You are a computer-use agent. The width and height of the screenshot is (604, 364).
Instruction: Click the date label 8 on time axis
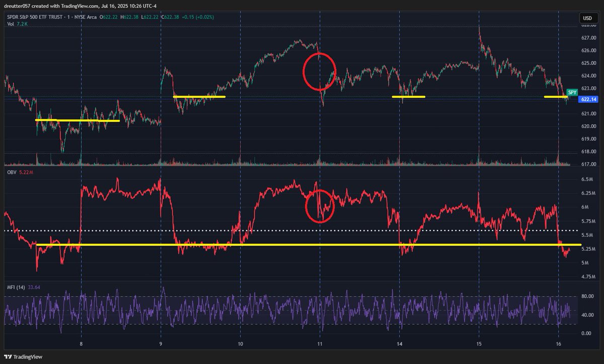(81, 344)
